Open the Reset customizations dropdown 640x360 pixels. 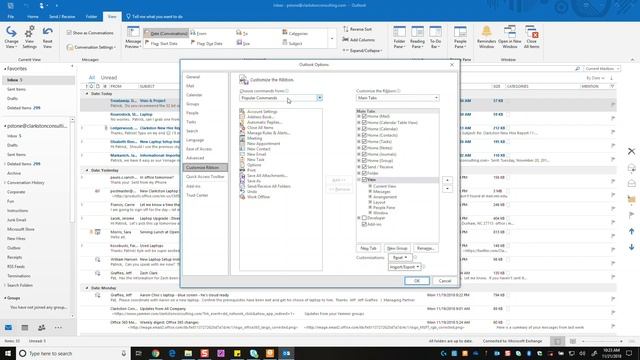click(400, 258)
